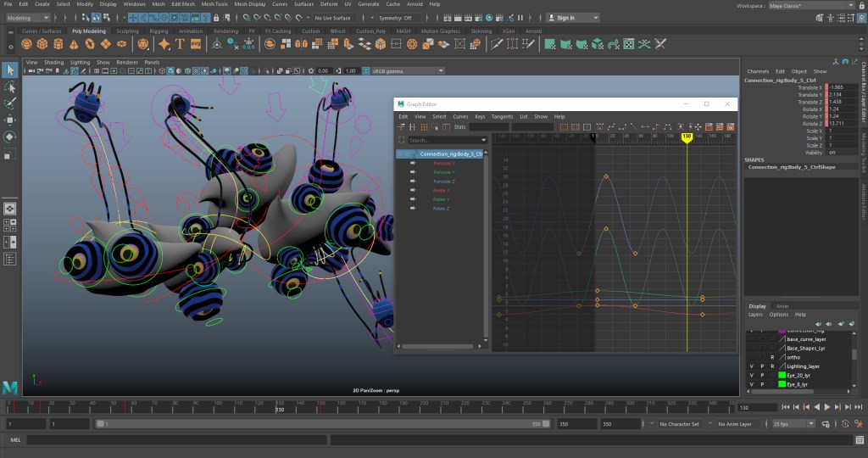Click the SVG import shelf icon

[x=196, y=43]
